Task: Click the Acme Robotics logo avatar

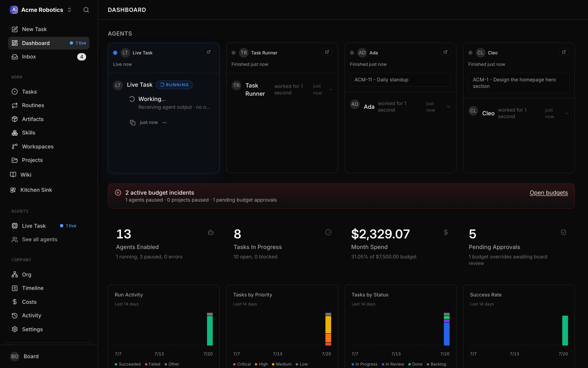Action: tap(14, 10)
